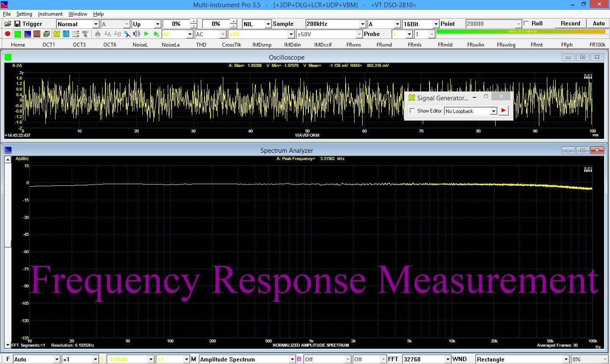Click the red Stop/Run recording button
Image resolution: width=610 pixels, height=364 pixels.
click(7, 34)
